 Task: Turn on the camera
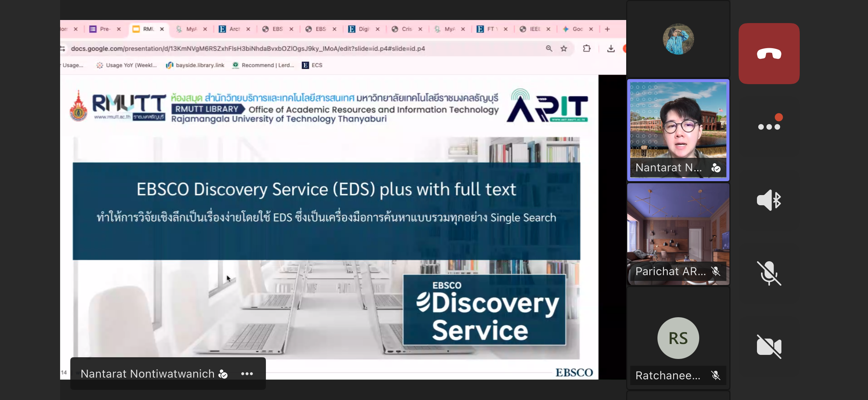click(769, 346)
